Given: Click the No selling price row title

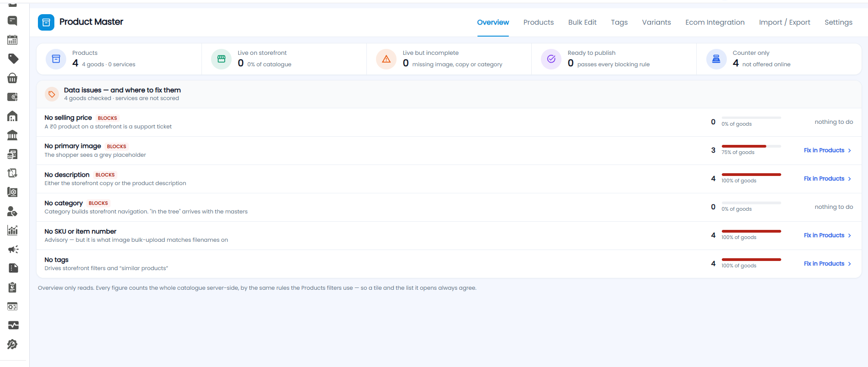Looking at the screenshot, I should [68, 118].
